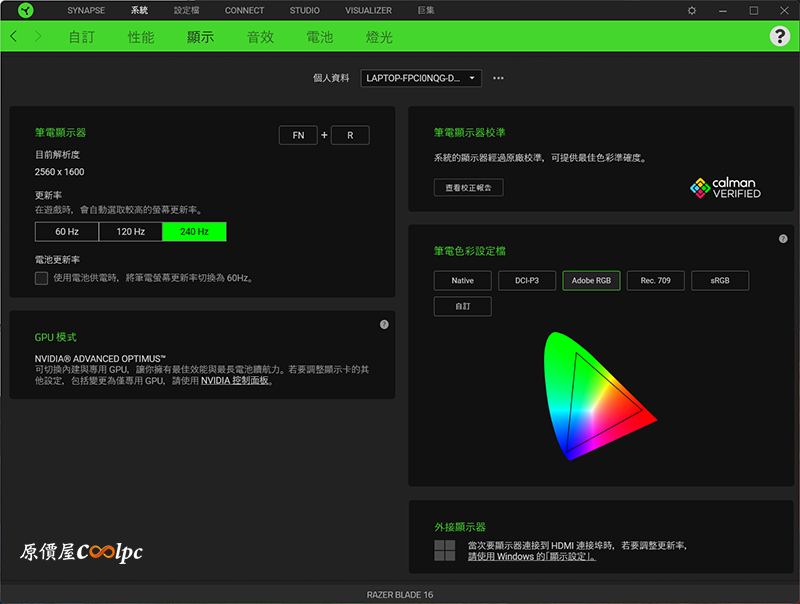Open the settings gear in the title bar
The width and height of the screenshot is (800, 604).
point(692,10)
